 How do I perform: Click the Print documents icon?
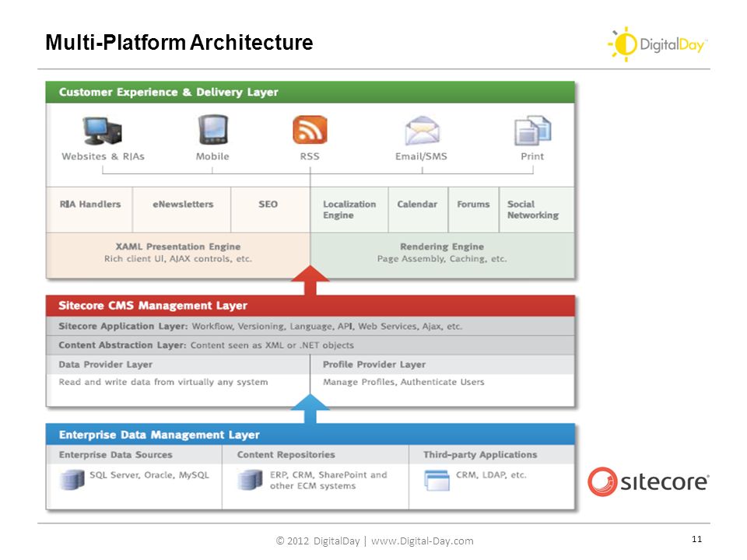point(532,130)
